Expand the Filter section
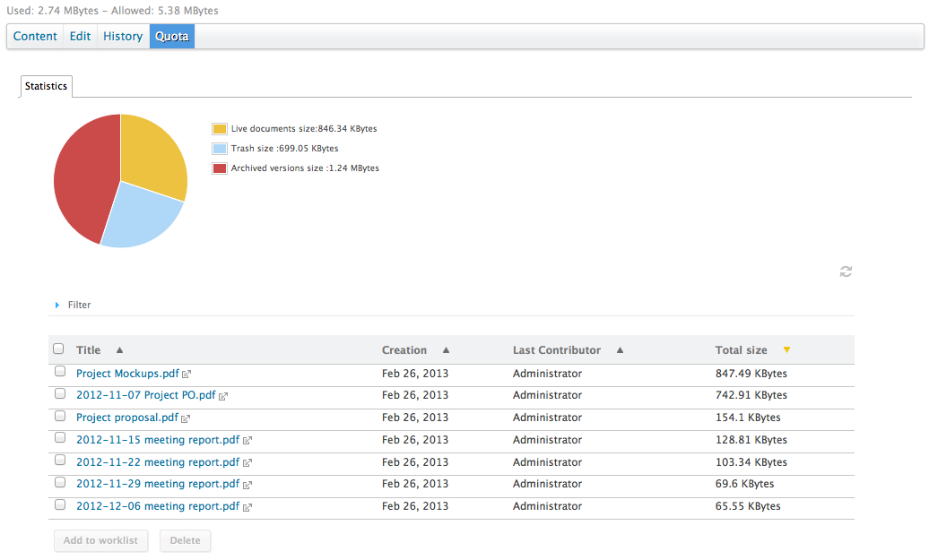This screenshot has width=929, height=560. coord(73,305)
